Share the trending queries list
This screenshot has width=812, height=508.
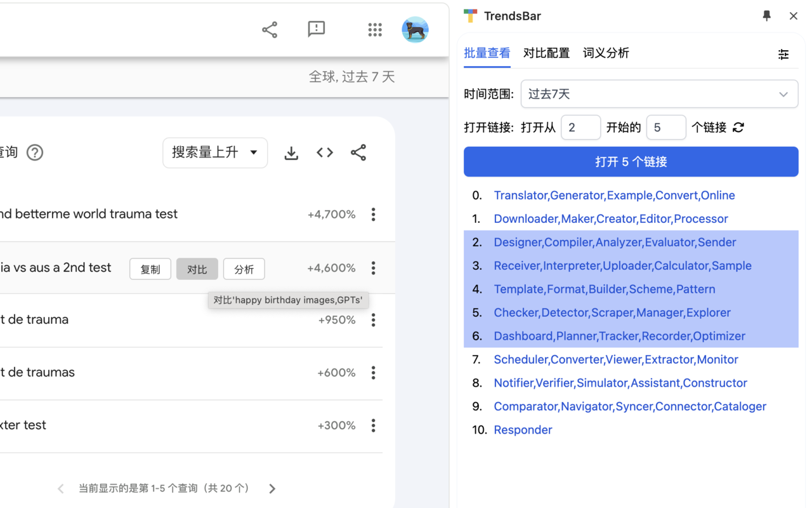[x=358, y=152]
